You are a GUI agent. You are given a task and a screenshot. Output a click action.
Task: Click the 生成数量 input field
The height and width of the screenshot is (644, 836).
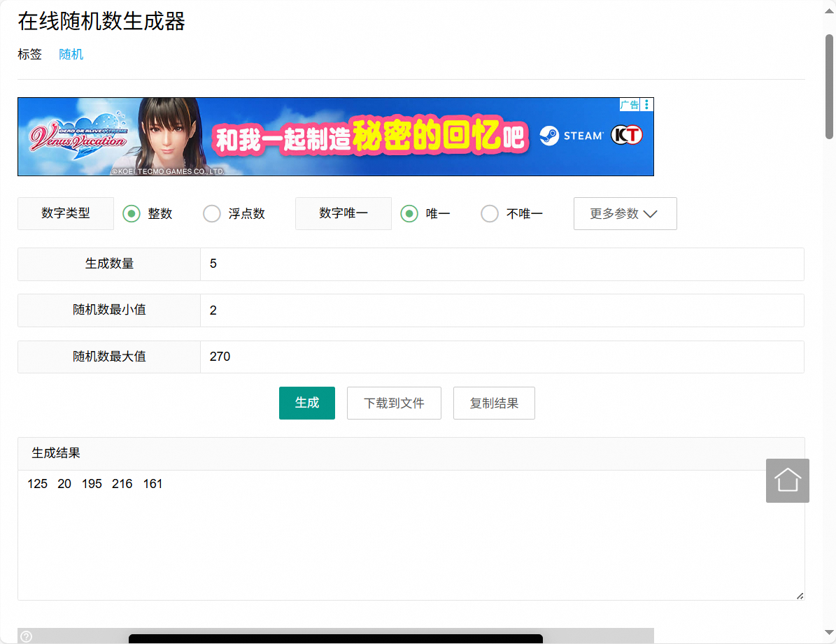[502, 264]
